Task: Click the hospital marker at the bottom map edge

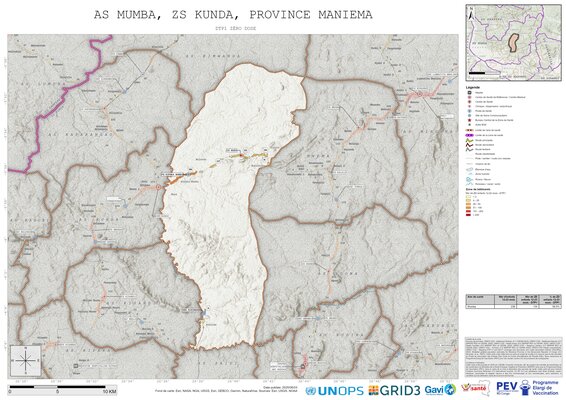Action: [x=302, y=366]
